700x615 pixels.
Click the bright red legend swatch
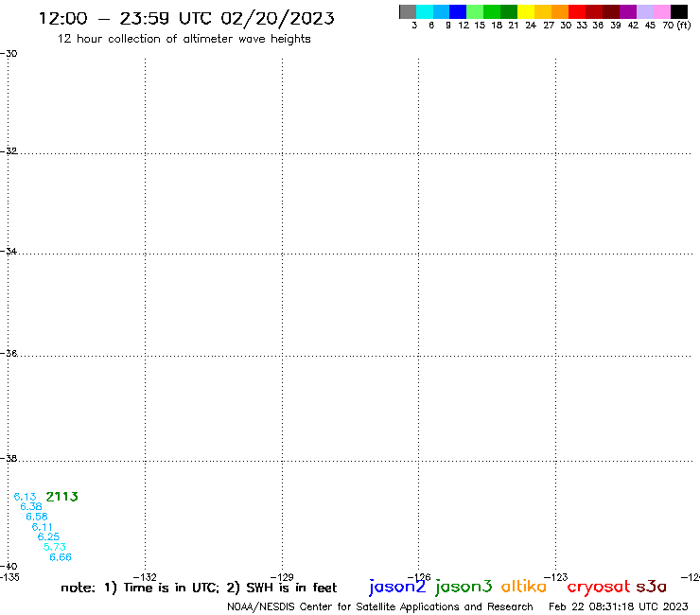pyautogui.click(x=577, y=11)
